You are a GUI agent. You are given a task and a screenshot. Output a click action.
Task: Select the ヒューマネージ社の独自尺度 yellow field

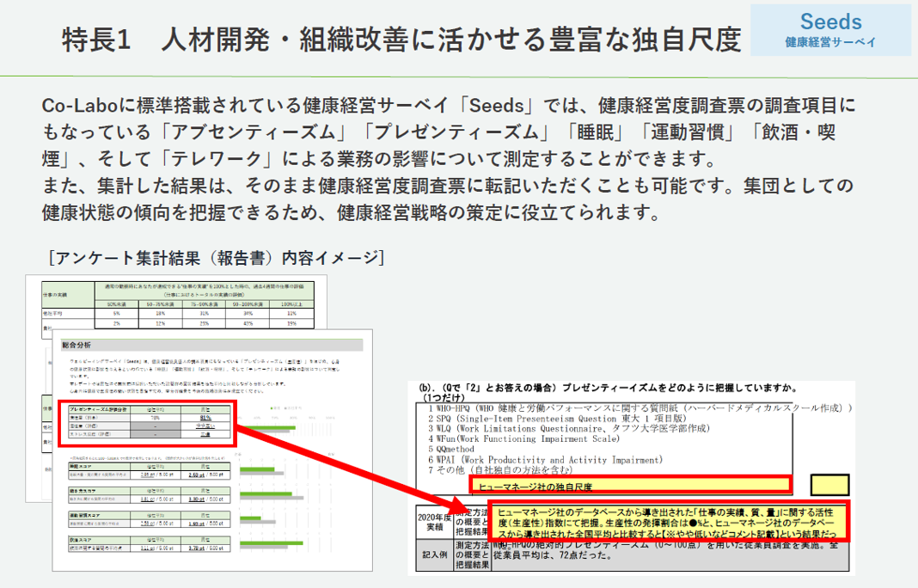[x=629, y=487]
